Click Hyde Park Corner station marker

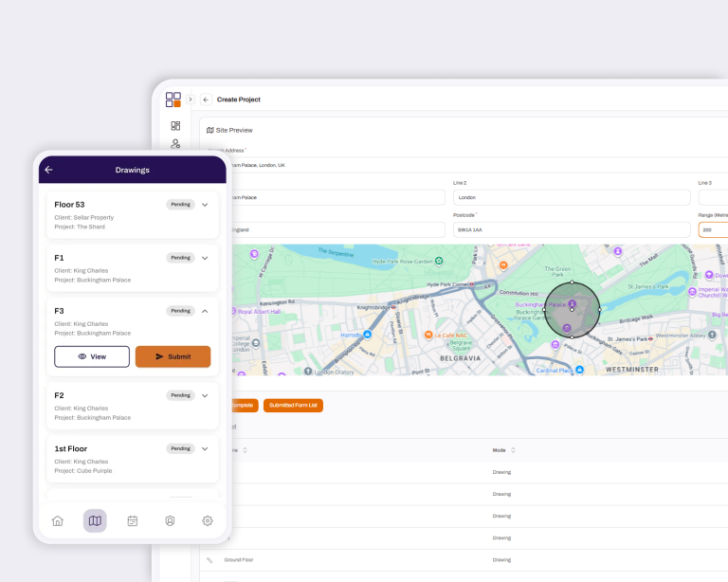472,284
